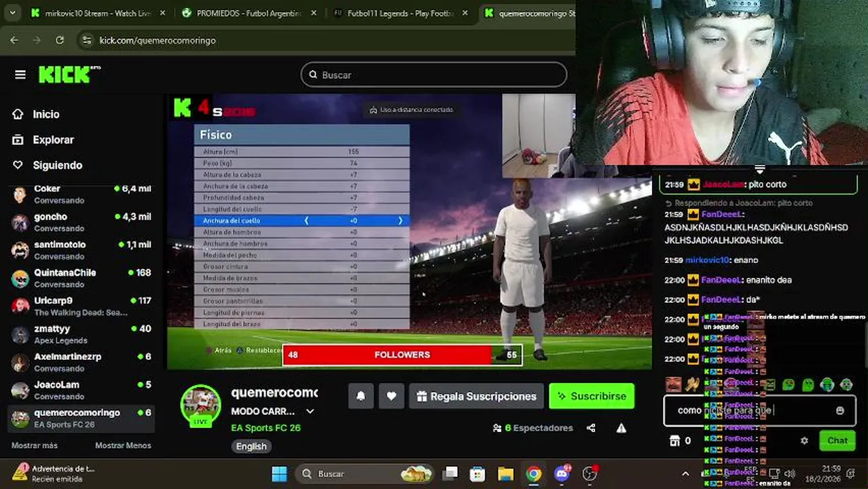Screen dimensions: 868x489
Task: Click JoacoLam username in chat
Action: click(x=723, y=185)
